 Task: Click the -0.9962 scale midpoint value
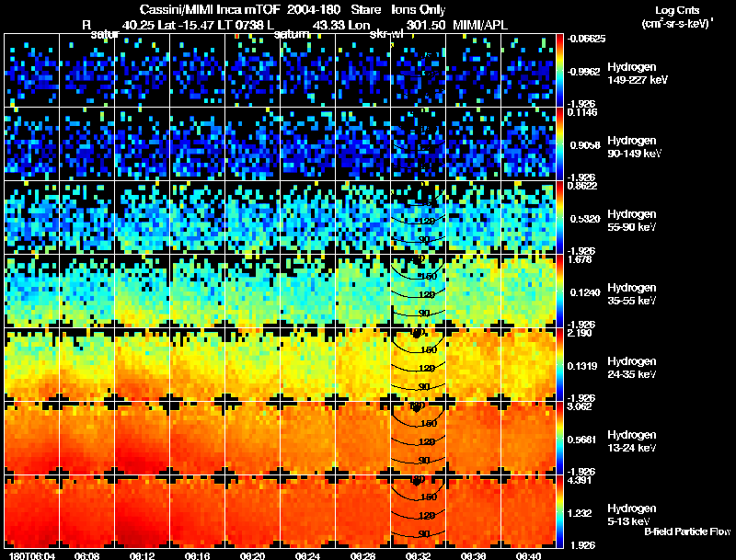[x=583, y=72]
